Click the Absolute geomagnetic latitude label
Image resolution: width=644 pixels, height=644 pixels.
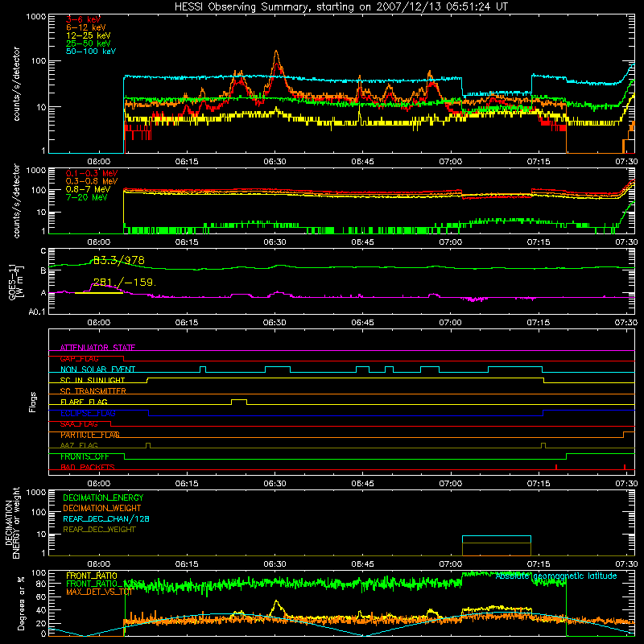click(x=556, y=576)
